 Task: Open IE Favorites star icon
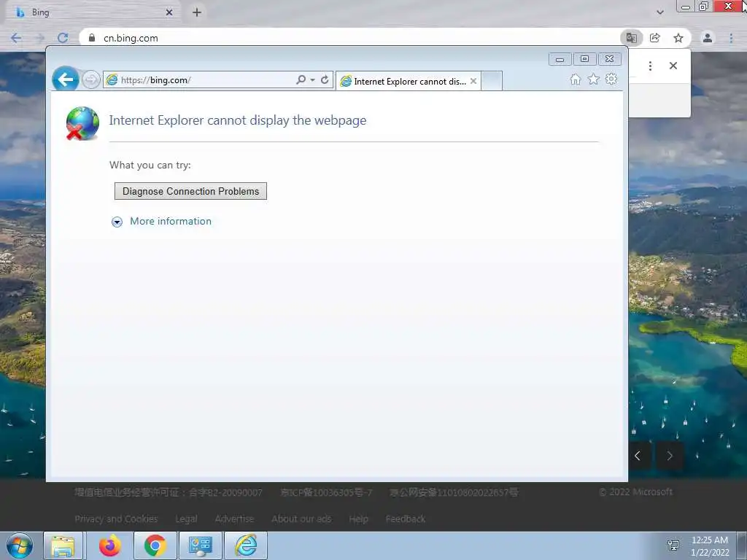[x=593, y=79]
